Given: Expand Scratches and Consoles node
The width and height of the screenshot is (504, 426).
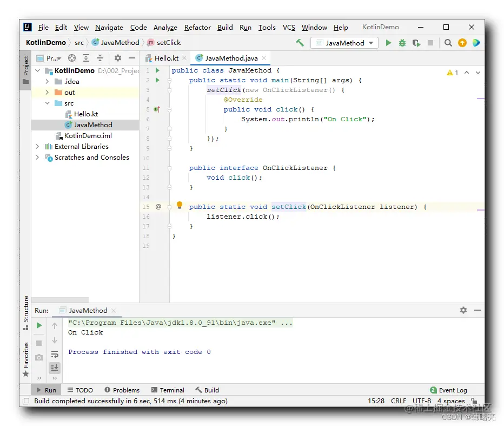Looking at the screenshot, I should click(x=38, y=158).
